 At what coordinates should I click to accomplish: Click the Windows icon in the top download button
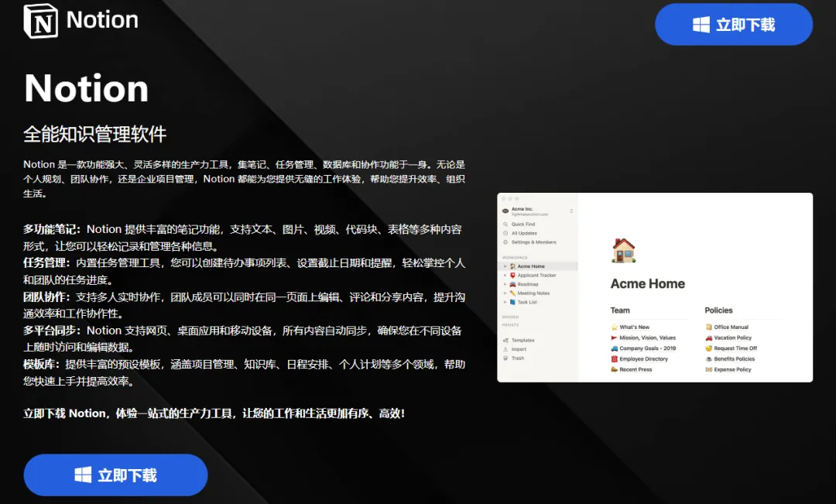[x=701, y=25]
